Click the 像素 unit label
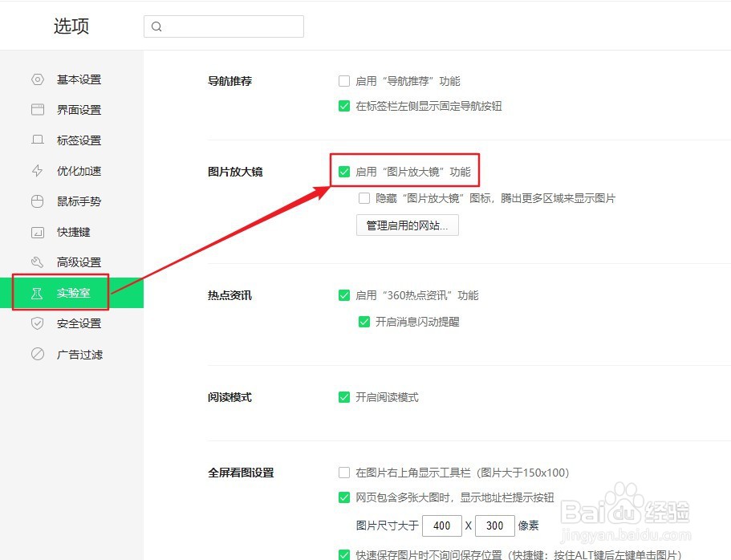Viewport: 731px width, 560px height. tap(528, 526)
